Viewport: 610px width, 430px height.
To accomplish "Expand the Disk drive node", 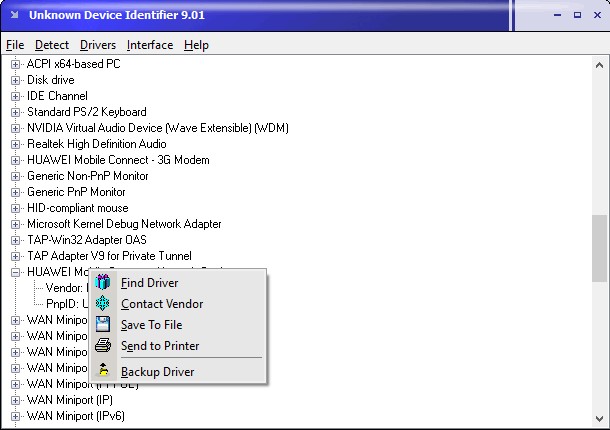I will 15,80.
